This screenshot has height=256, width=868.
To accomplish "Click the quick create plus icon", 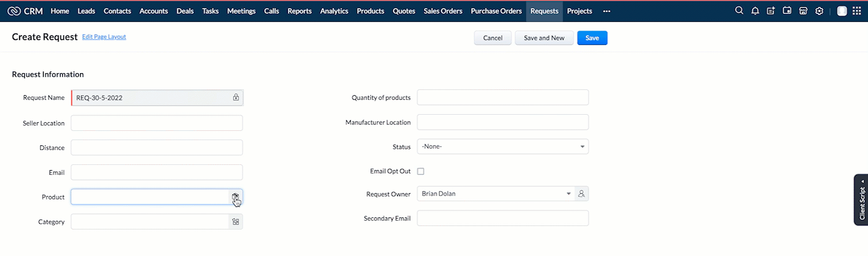I will click(x=771, y=11).
